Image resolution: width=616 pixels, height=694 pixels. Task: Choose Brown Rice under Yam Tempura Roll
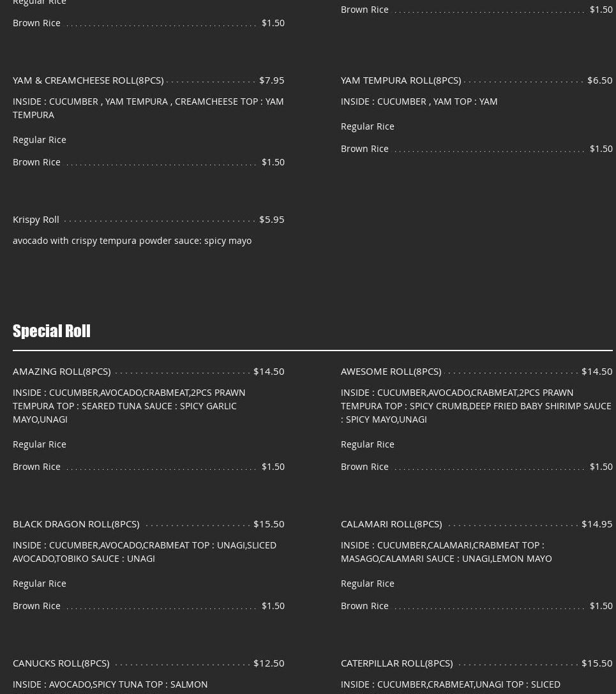click(364, 148)
